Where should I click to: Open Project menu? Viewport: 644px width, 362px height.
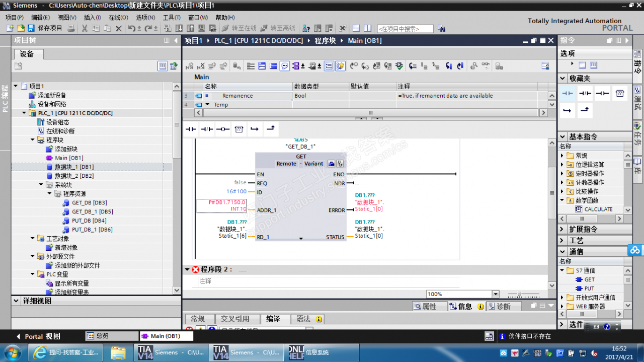[x=14, y=17]
